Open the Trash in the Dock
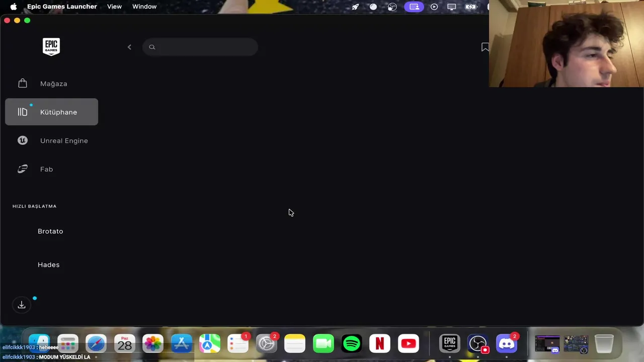This screenshot has height=362, width=644. click(604, 344)
